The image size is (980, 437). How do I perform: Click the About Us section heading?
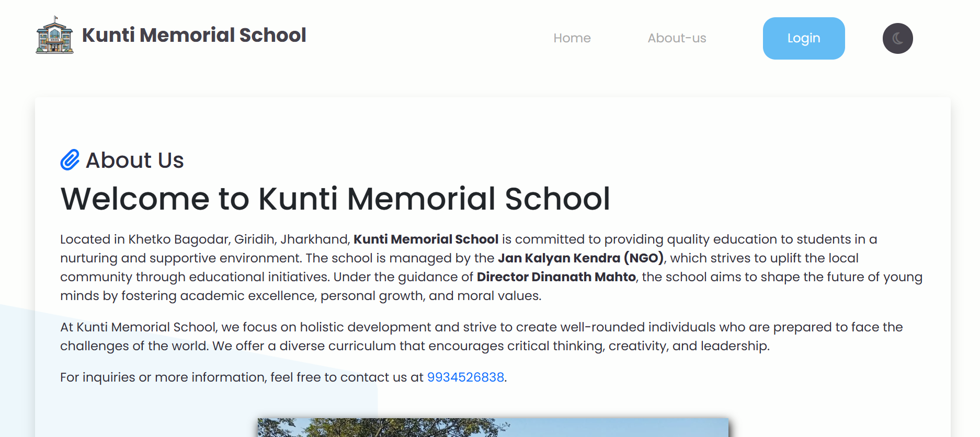[x=134, y=160]
